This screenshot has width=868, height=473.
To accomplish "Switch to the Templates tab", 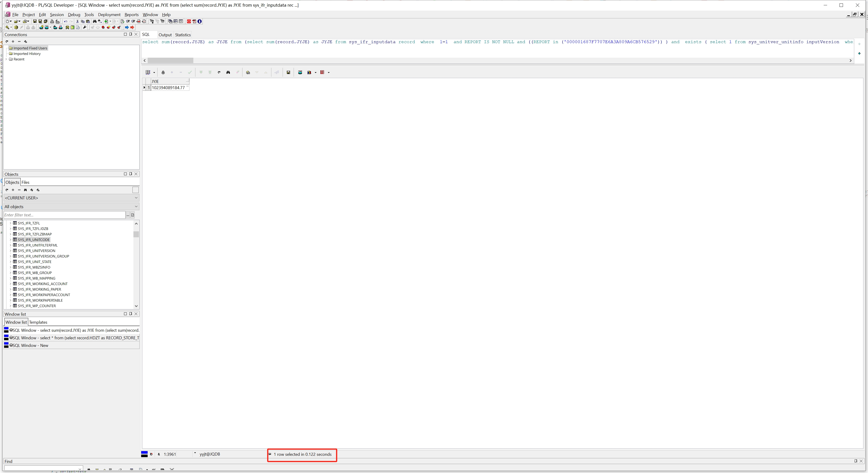I will (x=38, y=322).
